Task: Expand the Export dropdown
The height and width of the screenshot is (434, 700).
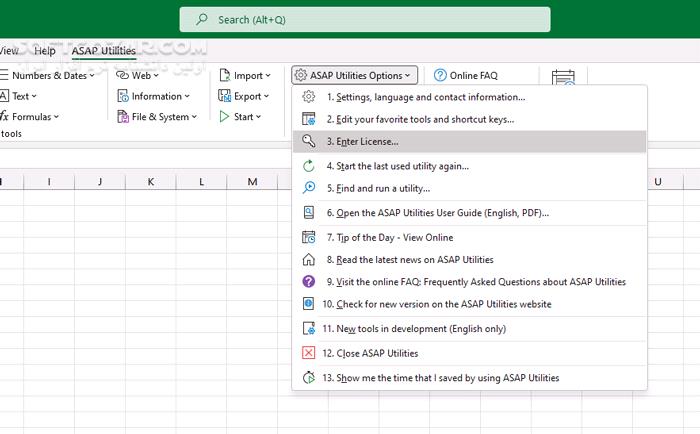Action: click(x=266, y=96)
